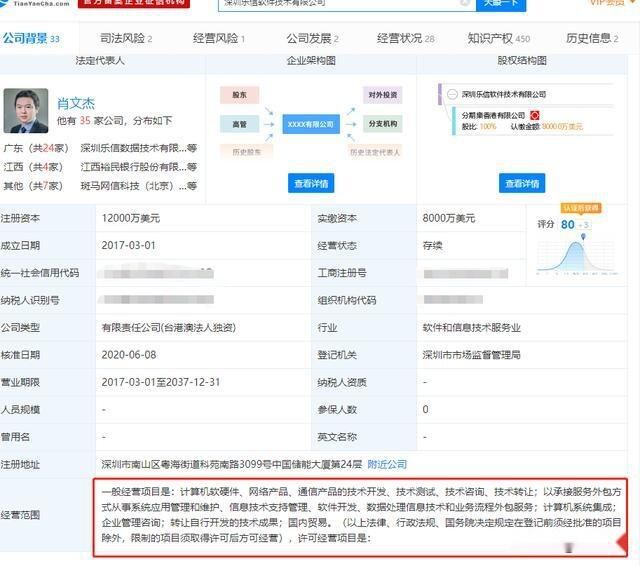Viewport: 640px width, 566px height.
Task: Open the 历史信息 tab
Action: 592,39
